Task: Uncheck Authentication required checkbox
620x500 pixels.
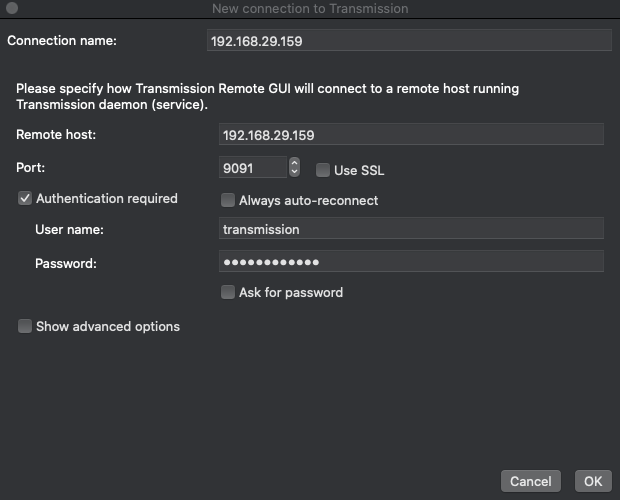Action: pyautogui.click(x=25, y=198)
